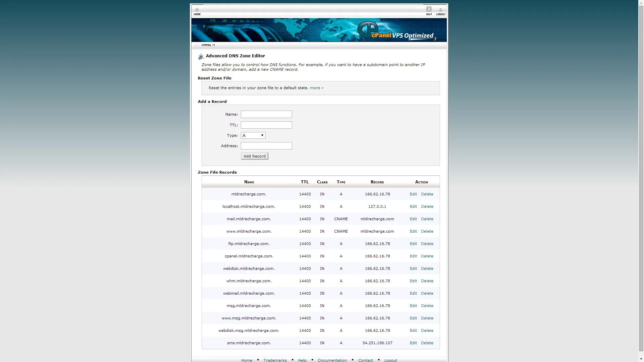
Task: Click the cPanel VPS Optimized logo banner
Action: coord(319,30)
